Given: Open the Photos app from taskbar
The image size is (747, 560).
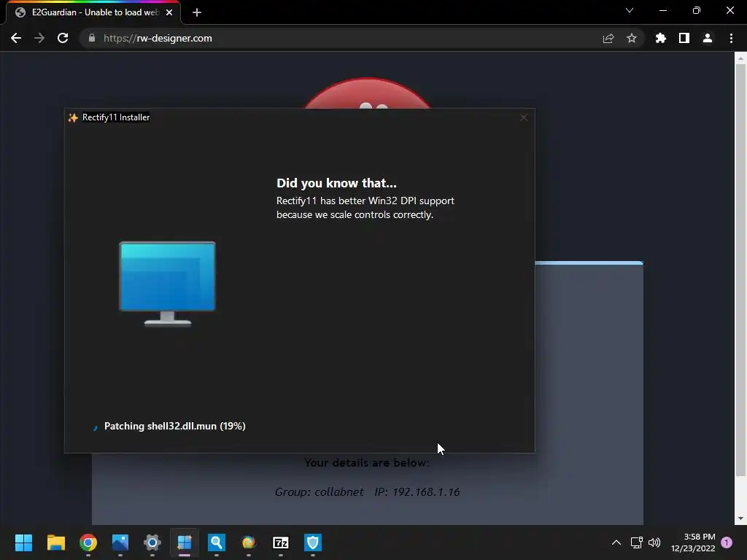Looking at the screenshot, I should coord(120,542).
